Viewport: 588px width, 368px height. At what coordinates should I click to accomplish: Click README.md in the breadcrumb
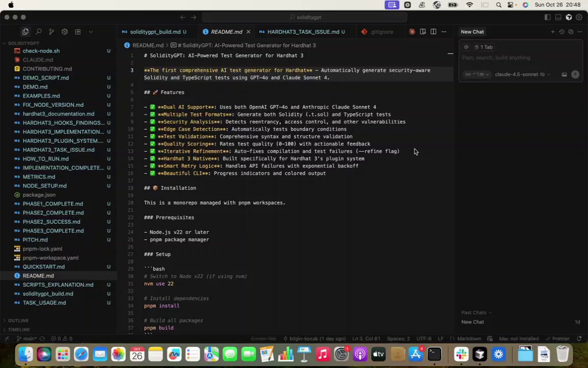tap(148, 45)
